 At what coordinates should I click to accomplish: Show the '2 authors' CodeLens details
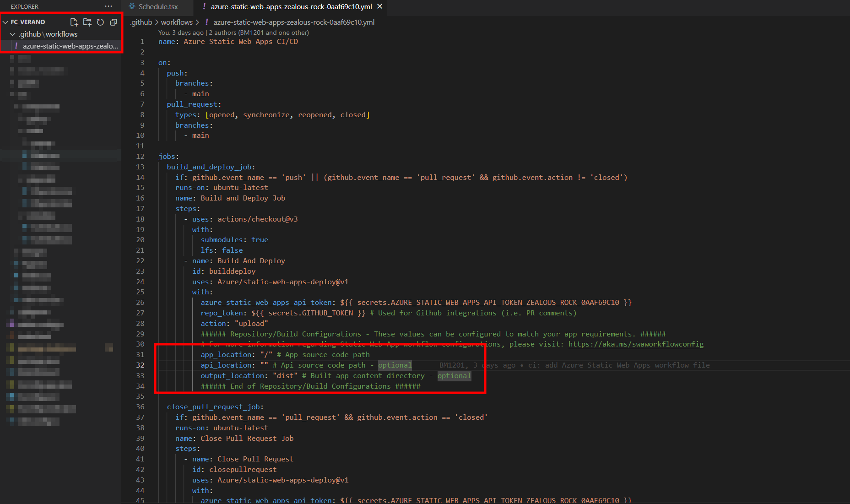259,33
